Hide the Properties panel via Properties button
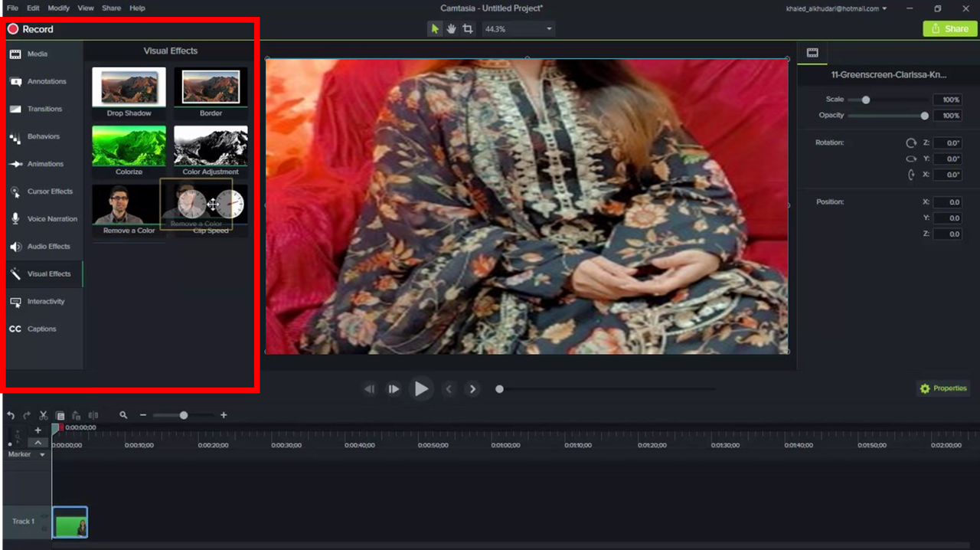The height and width of the screenshot is (550, 980). point(943,388)
